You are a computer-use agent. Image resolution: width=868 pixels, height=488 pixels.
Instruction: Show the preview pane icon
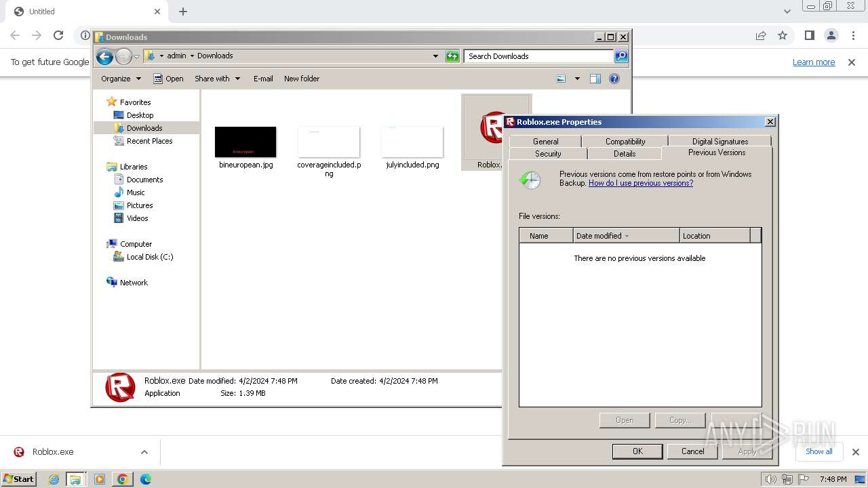pos(595,79)
